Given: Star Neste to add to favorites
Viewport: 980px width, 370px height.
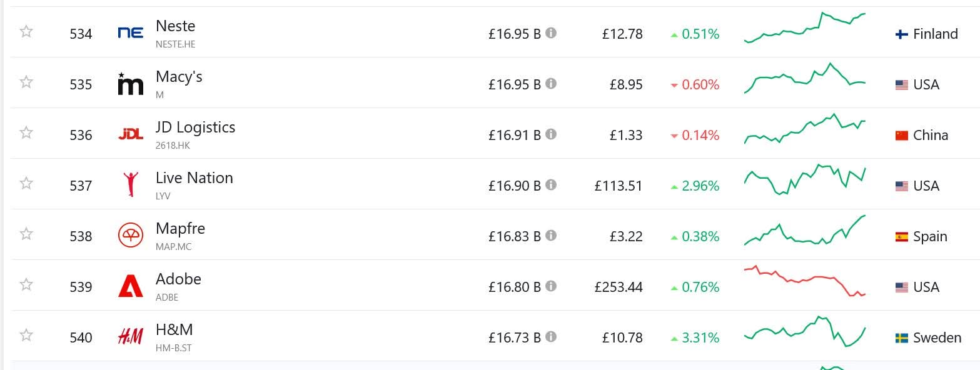Looking at the screenshot, I should 26,31.
